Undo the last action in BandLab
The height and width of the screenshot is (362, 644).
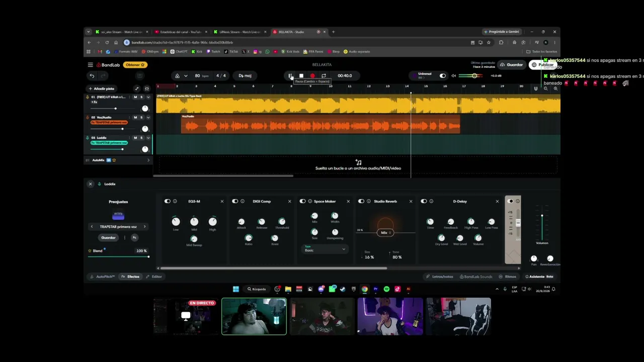pyautogui.click(x=92, y=76)
